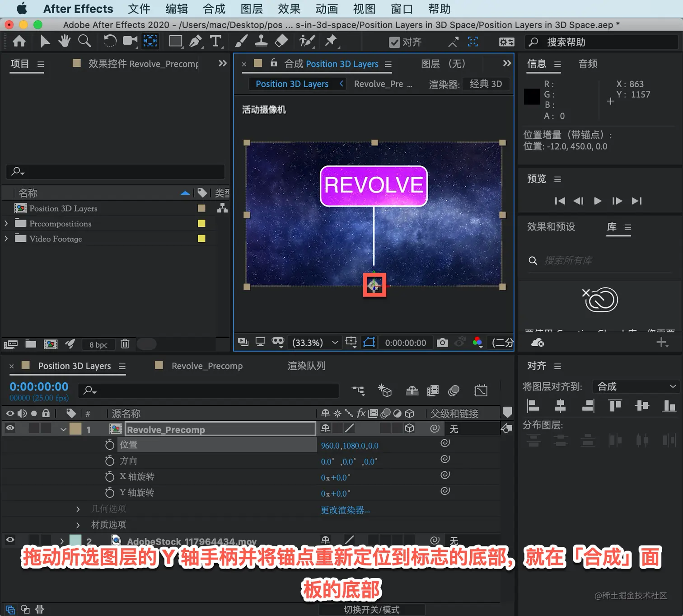Open the Composition Mini-Flowchart in timeline
This screenshot has height=616, width=683.
click(358, 390)
